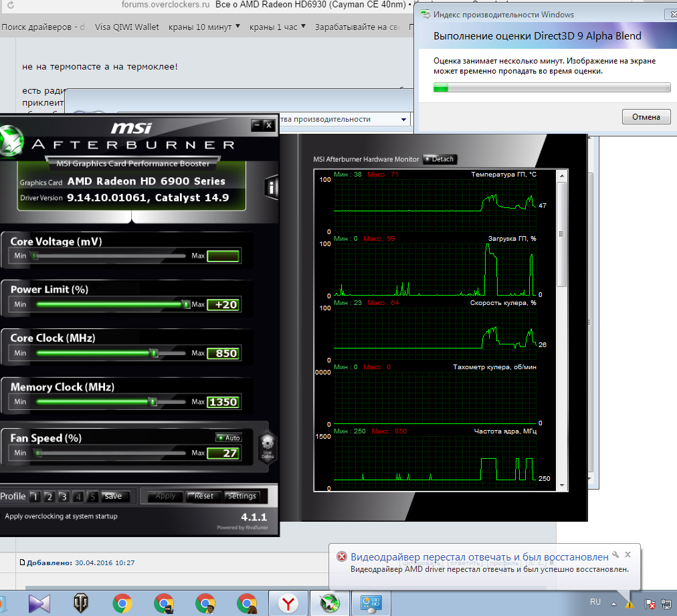Reload the browser page
The height and width of the screenshot is (616, 677).
point(11,5)
